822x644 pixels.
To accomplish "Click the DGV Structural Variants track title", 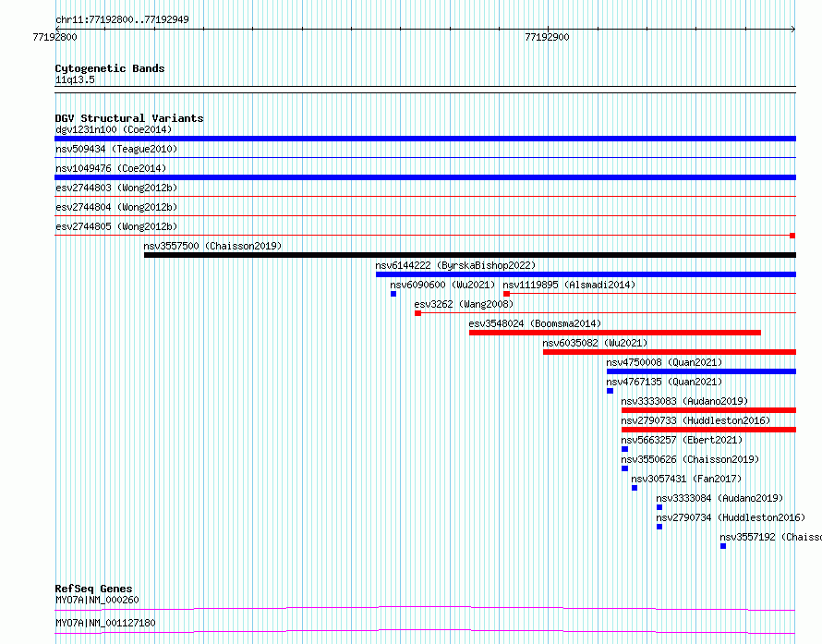I will 129,118.
